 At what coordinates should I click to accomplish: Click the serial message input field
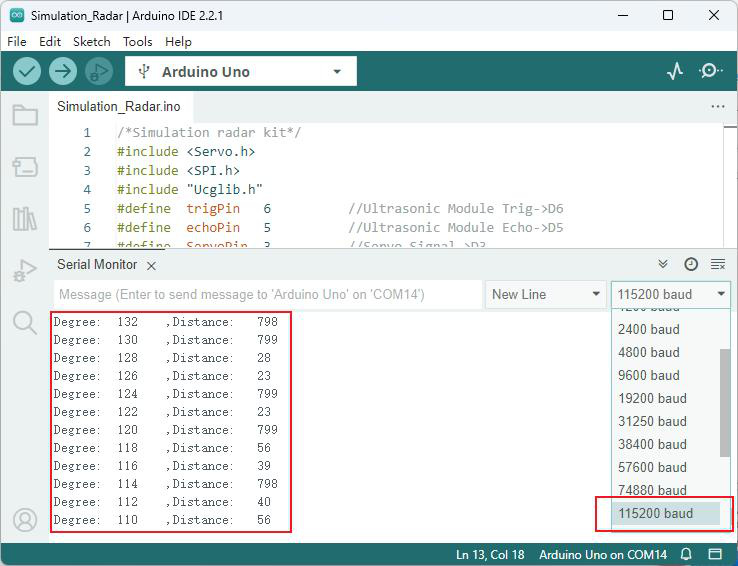click(268, 295)
